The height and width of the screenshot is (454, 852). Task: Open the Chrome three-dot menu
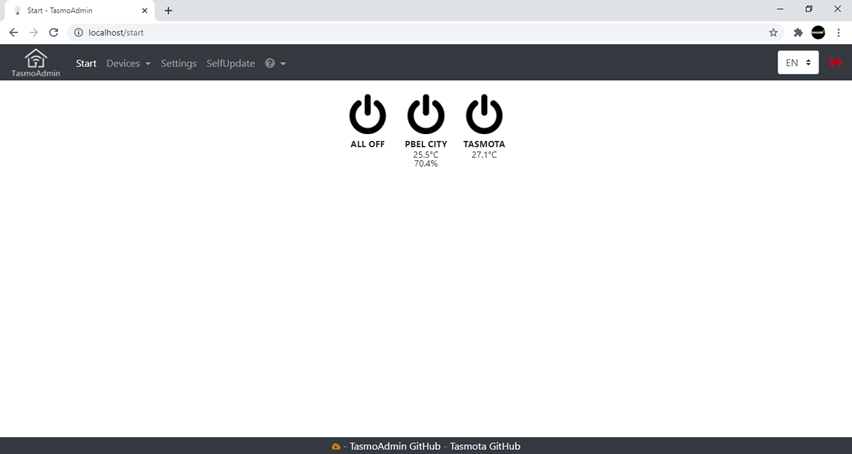point(838,33)
